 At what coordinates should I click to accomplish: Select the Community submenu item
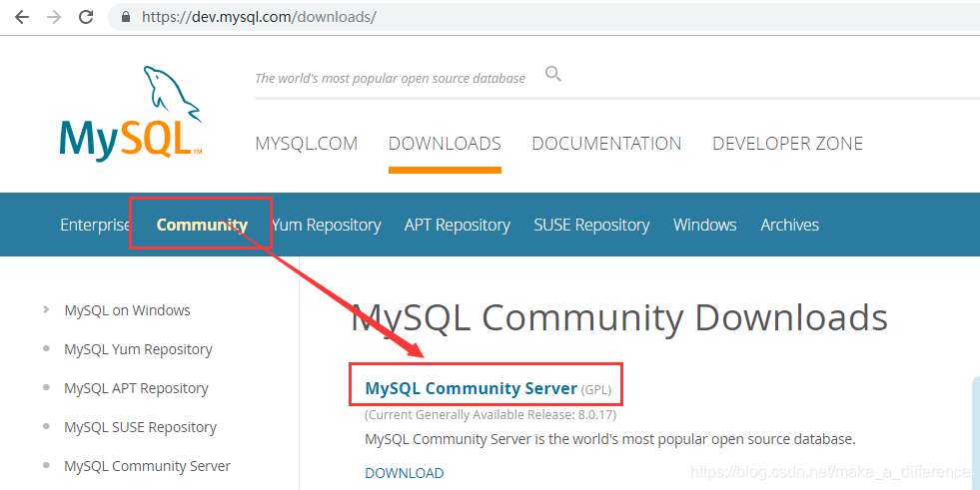(x=202, y=225)
